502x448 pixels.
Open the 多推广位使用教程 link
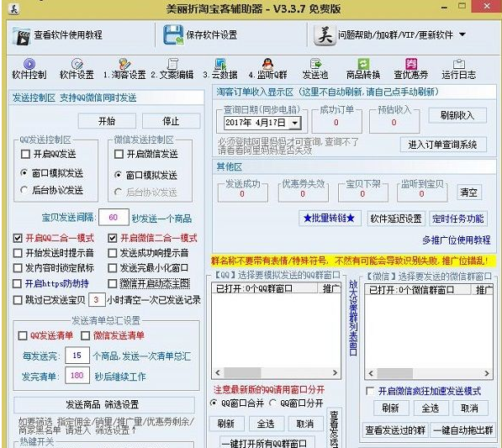[x=457, y=240]
